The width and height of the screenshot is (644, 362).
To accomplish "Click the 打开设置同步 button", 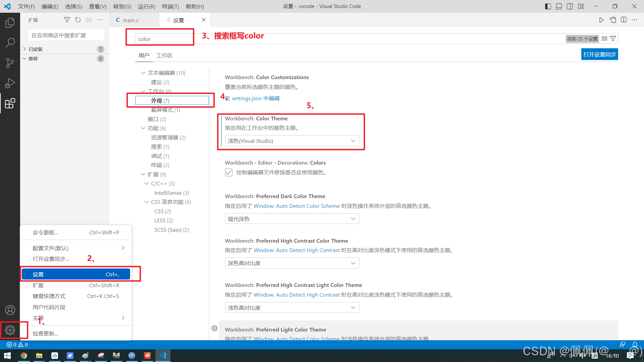I will tap(599, 54).
